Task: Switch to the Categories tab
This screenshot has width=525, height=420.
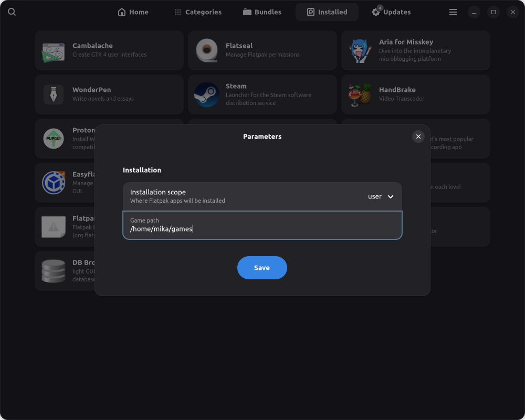Action: tap(198, 12)
